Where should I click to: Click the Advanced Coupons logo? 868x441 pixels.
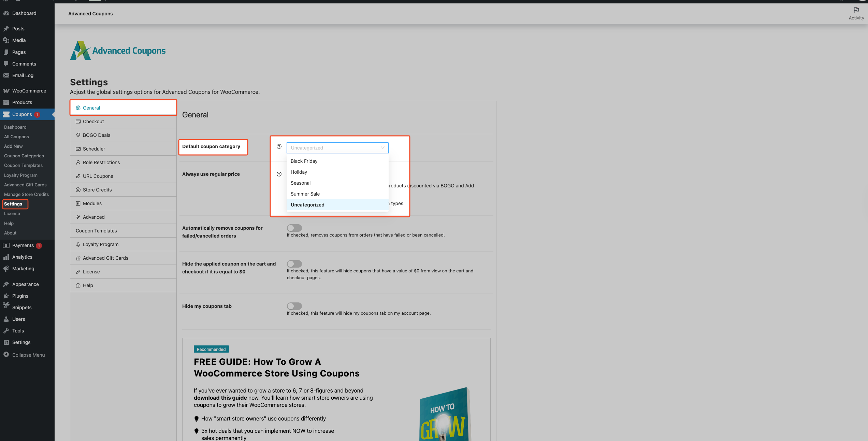pyautogui.click(x=118, y=51)
